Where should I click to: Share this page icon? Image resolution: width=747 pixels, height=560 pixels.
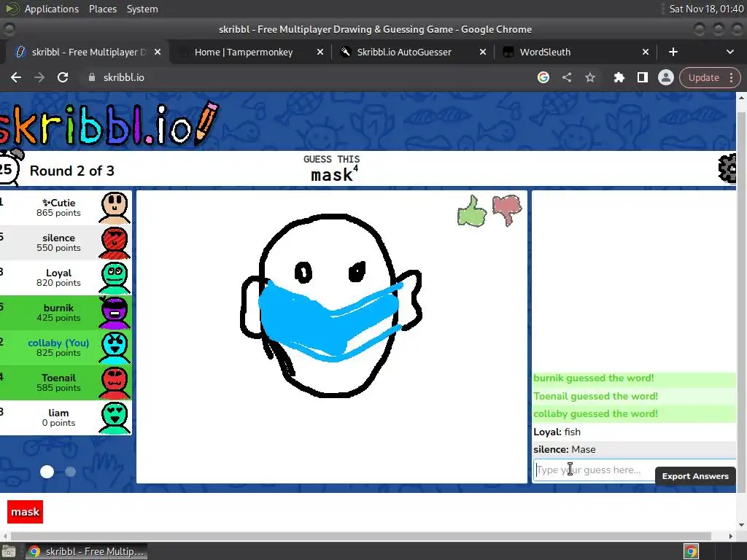point(566,77)
